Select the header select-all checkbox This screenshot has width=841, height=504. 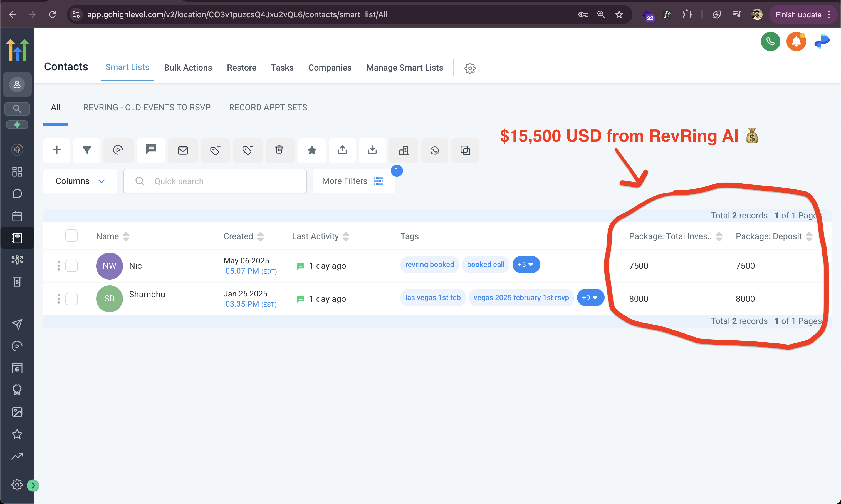point(71,235)
